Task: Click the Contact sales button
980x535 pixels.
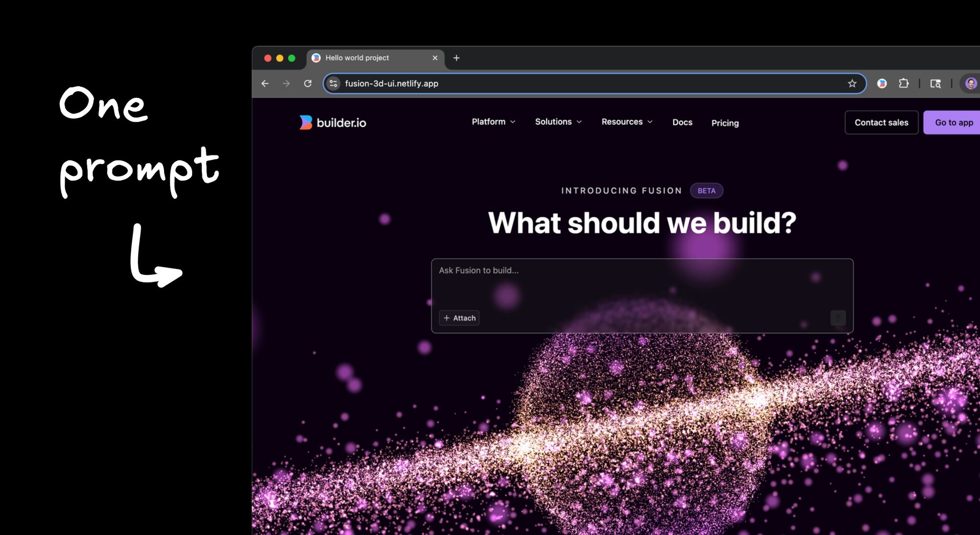Action: (x=881, y=122)
